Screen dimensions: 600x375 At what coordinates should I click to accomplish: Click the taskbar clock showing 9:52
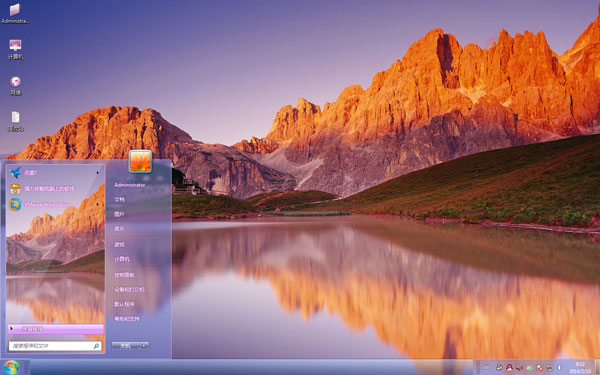(x=580, y=367)
